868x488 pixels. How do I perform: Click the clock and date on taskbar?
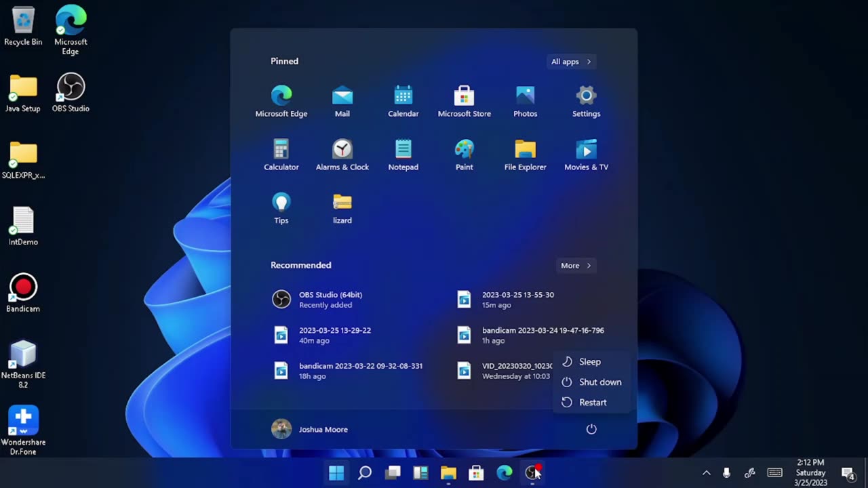point(810,472)
